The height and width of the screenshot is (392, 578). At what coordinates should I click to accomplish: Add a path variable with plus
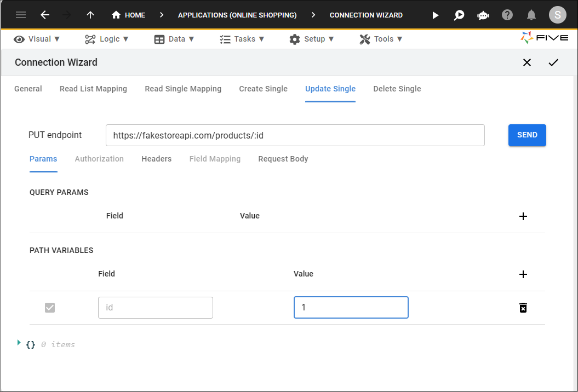tap(523, 274)
